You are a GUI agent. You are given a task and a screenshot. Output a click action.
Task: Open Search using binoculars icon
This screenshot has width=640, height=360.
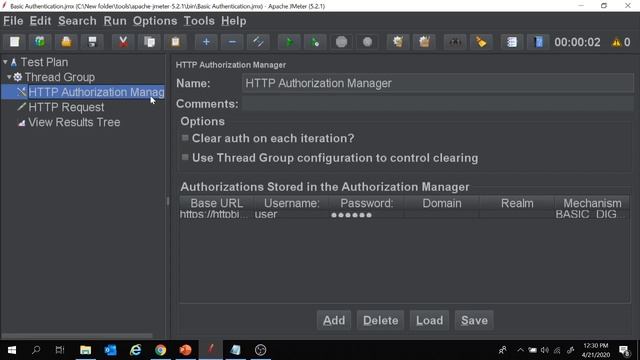coord(455,42)
